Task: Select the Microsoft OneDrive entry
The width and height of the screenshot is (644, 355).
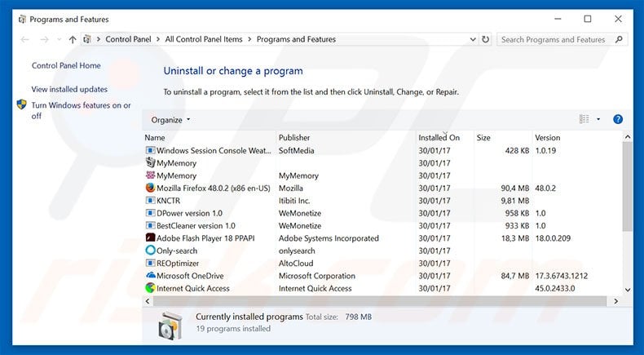Action: pyautogui.click(x=190, y=276)
